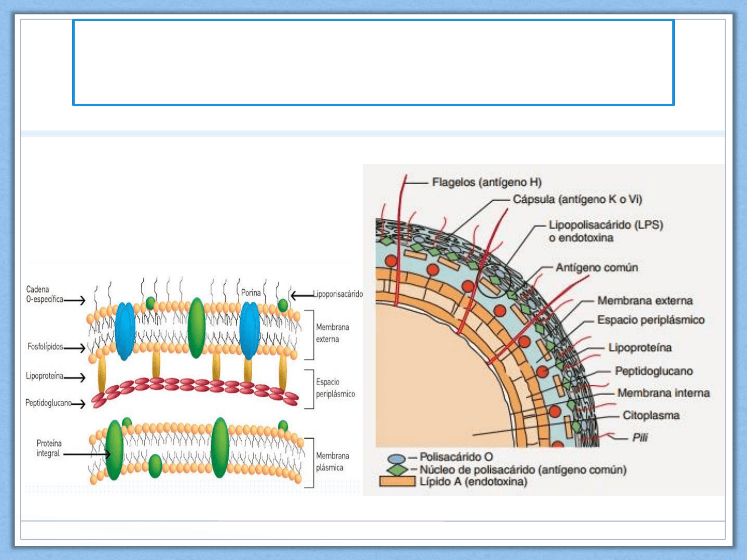
Task: Click the "Membrana interna" label
Action: [x=663, y=393]
